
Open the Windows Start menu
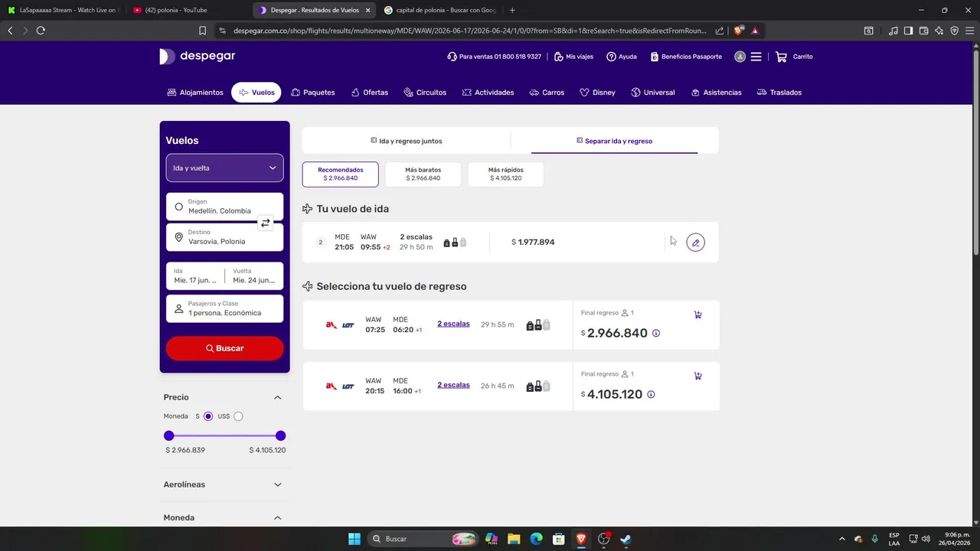pyautogui.click(x=354, y=539)
